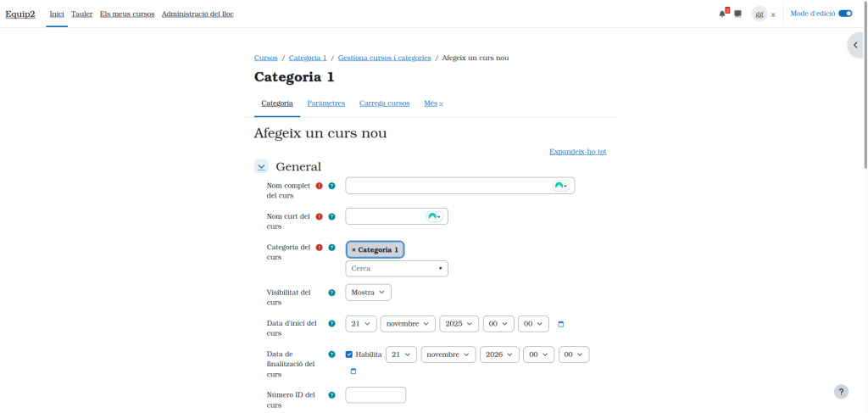Collapse the General section chevron
The height and width of the screenshot is (413, 868).
[261, 167]
